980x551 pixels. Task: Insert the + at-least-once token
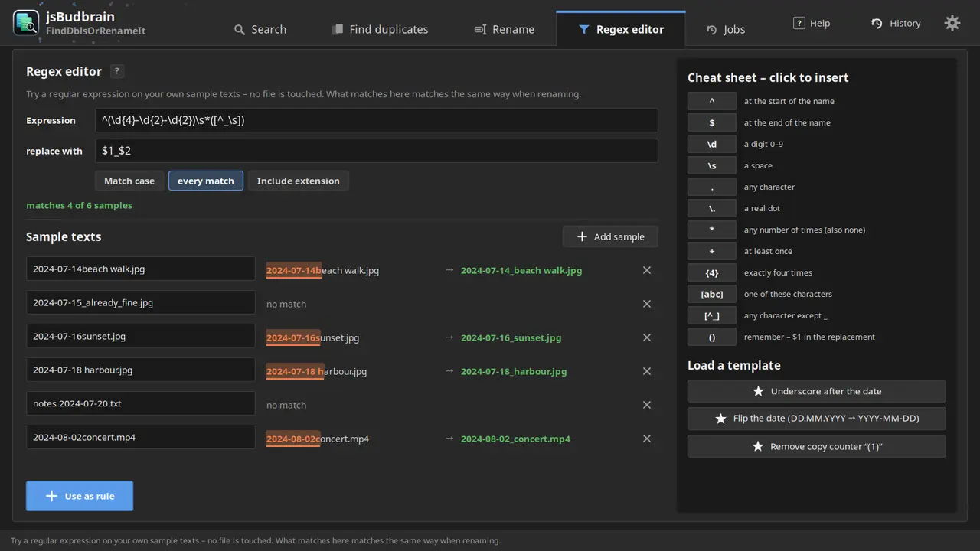click(x=712, y=251)
